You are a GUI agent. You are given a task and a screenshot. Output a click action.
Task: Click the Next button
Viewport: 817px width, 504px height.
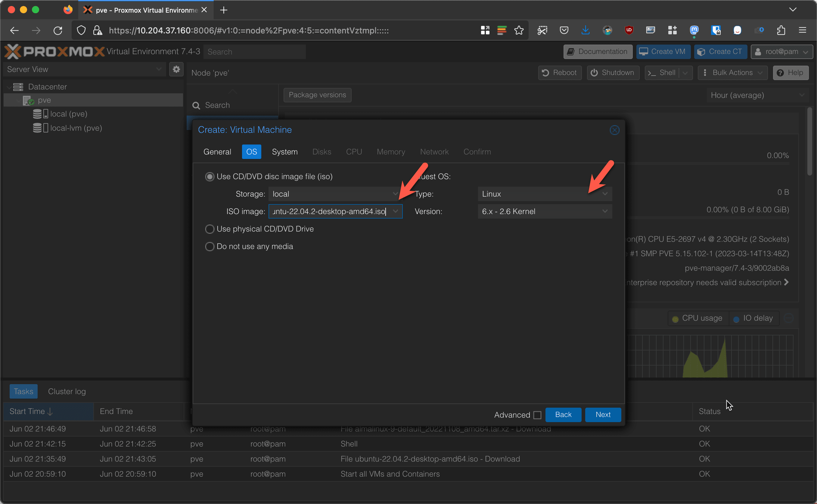tap(603, 415)
